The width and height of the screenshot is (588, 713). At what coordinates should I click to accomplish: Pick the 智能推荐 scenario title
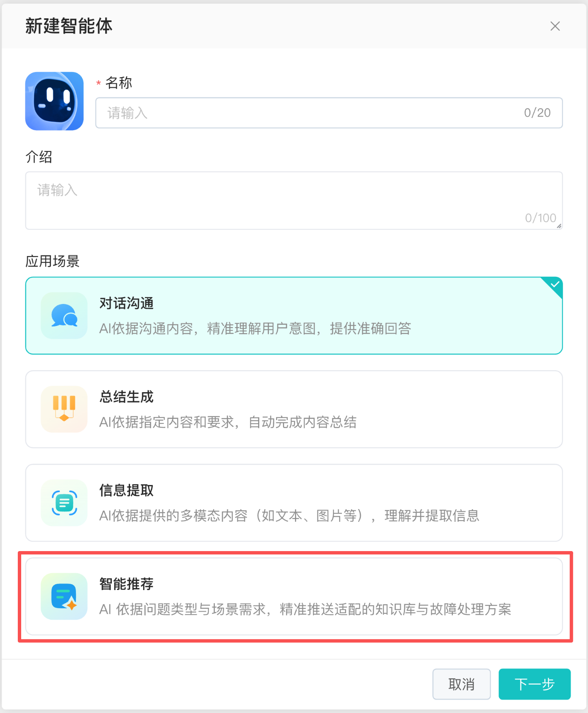[126, 584]
